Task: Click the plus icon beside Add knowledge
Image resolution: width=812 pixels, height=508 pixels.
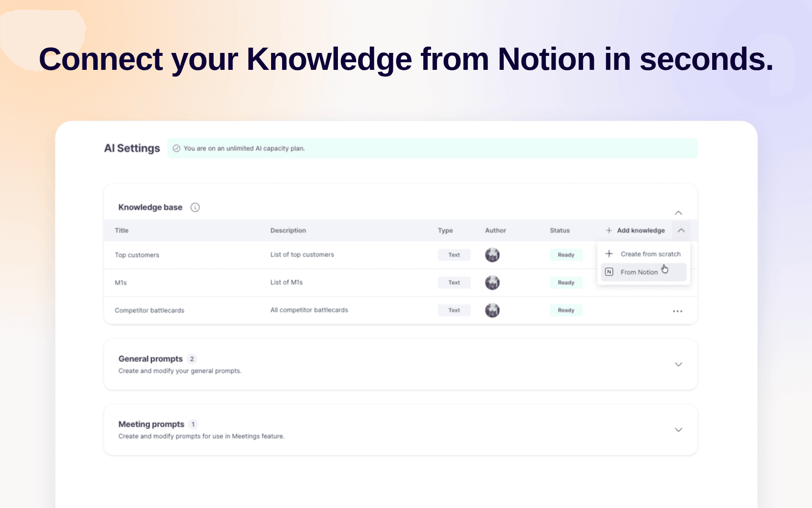Action: click(609, 231)
